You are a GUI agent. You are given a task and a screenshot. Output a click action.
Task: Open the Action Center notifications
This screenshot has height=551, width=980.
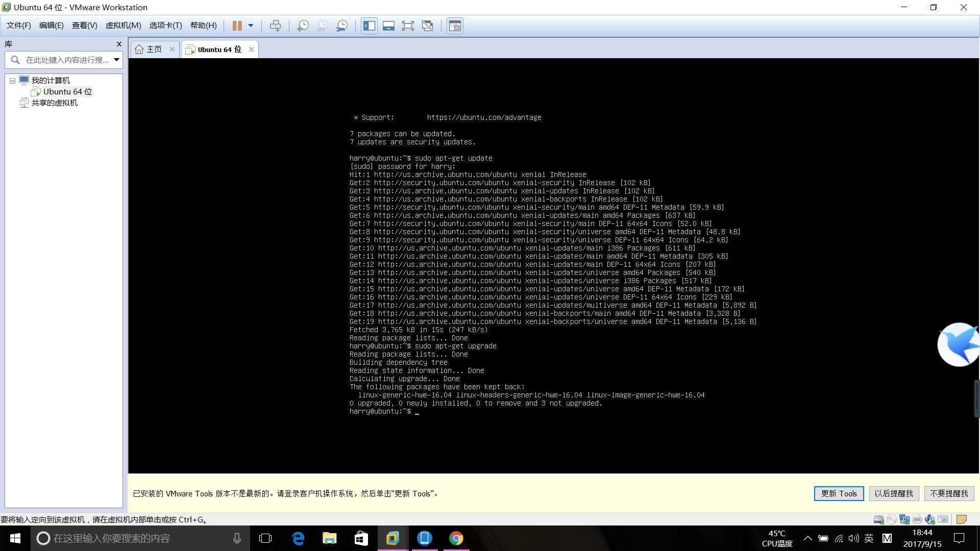tap(959, 538)
